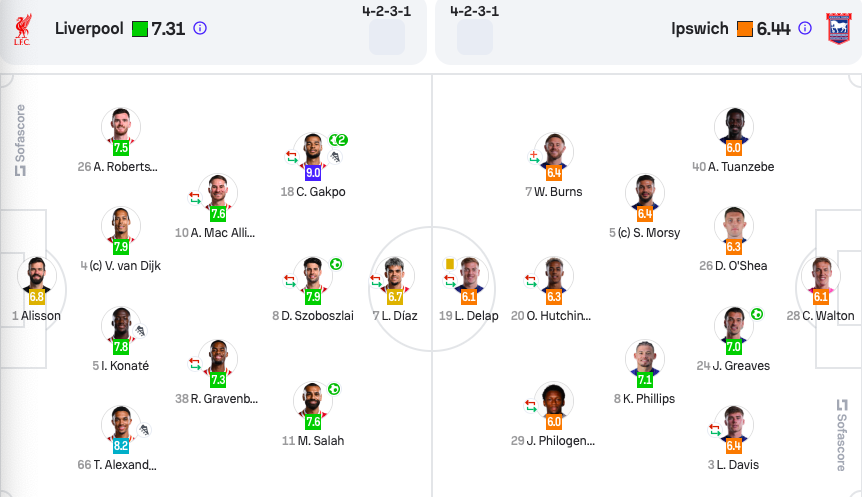Open the Ipswich team name link

pyautogui.click(x=700, y=29)
